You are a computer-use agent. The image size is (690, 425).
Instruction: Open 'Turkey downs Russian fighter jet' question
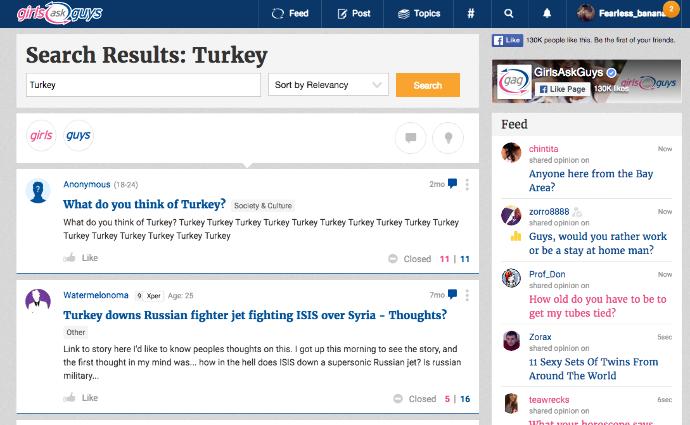point(255,315)
